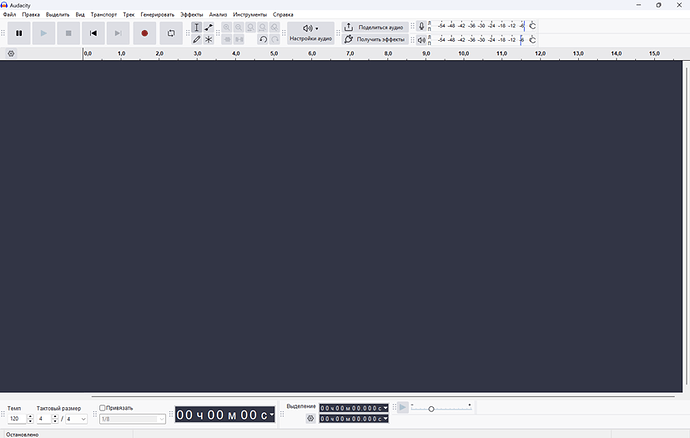Click the Silence Audio Selection icon
The image size is (690, 438).
click(239, 39)
